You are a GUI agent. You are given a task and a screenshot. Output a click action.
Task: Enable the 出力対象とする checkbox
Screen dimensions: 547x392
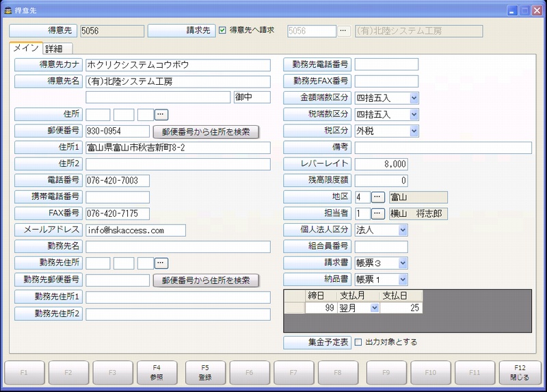(x=359, y=342)
